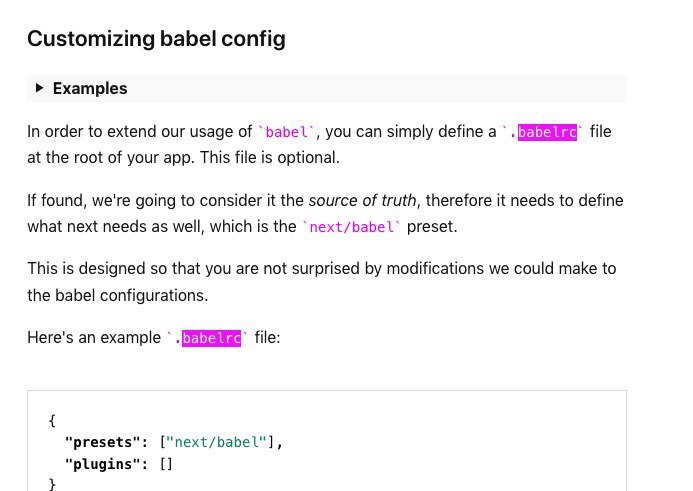Click the sentence This file is optional
The height and width of the screenshot is (491, 693).
pos(270,158)
